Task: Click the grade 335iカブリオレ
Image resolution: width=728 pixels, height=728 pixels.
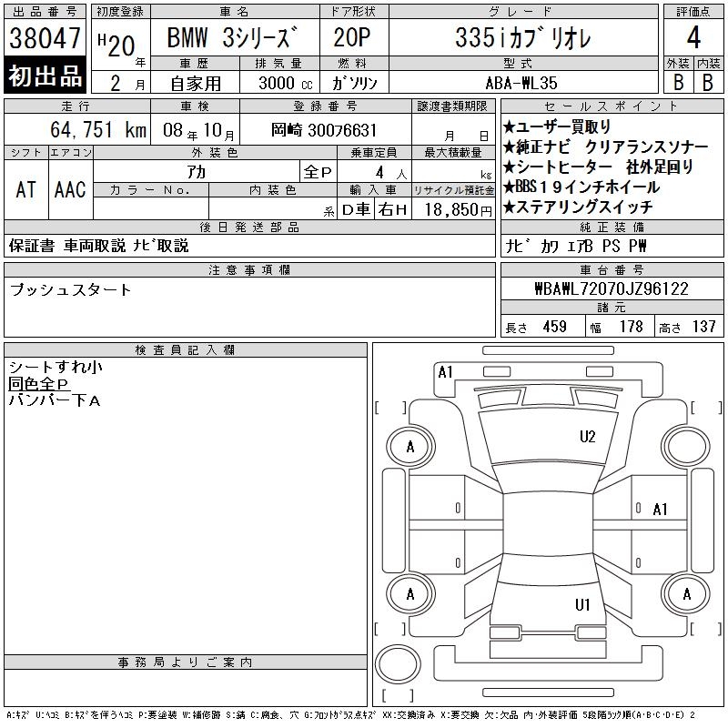Action: coord(522,37)
